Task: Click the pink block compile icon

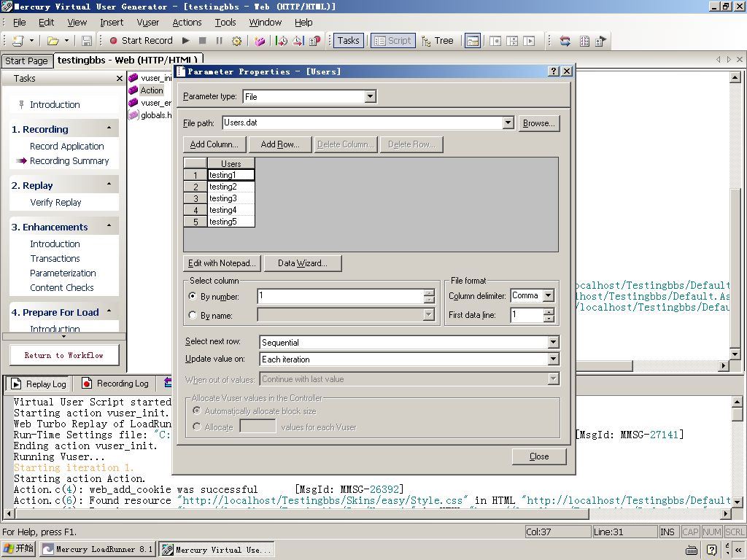Action: coord(260,41)
